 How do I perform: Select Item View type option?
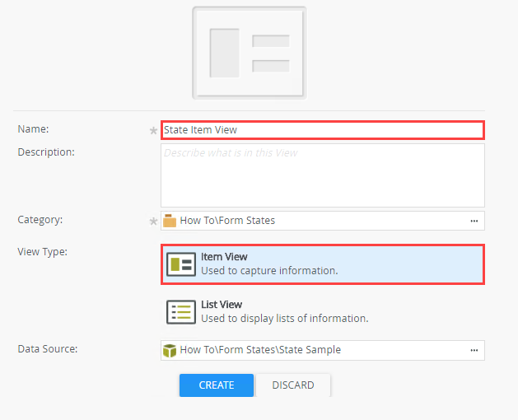(x=323, y=264)
